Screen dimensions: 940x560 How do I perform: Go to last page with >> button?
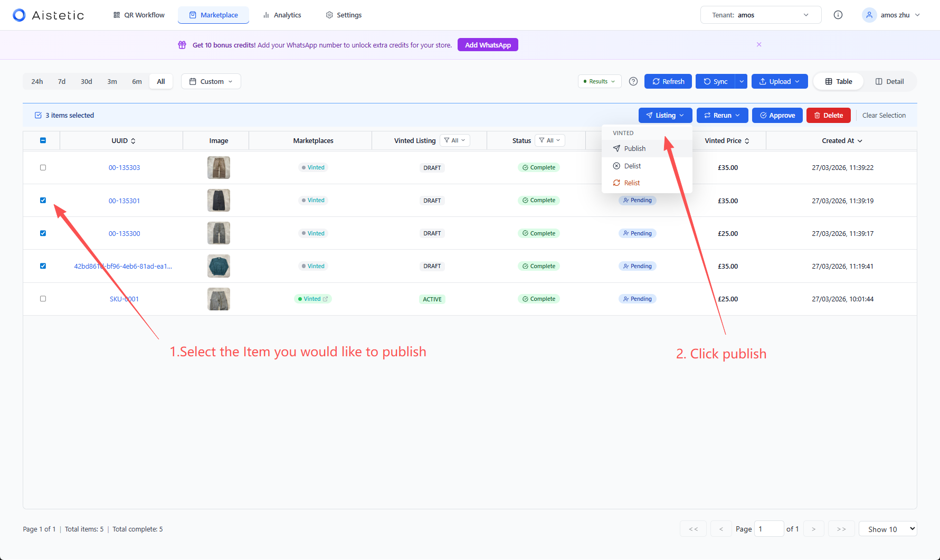pyautogui.click(x=841, y=529)
